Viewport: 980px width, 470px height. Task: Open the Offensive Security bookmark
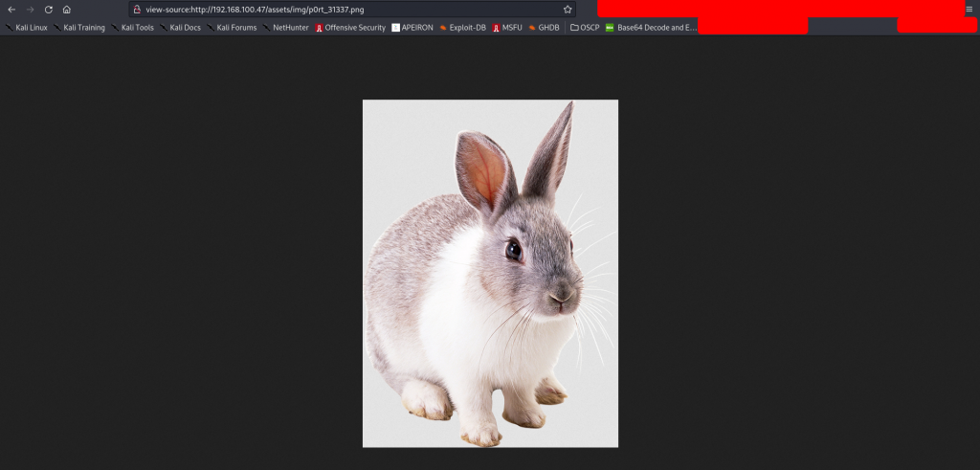pos(350,28)
